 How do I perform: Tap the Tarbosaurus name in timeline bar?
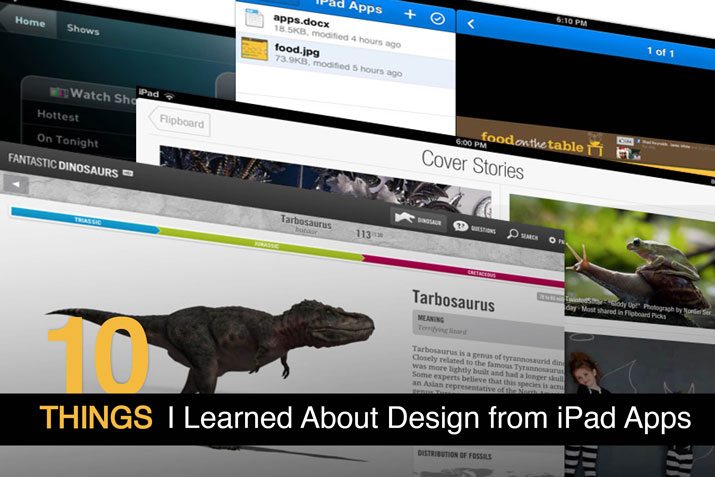coord(306,223)
